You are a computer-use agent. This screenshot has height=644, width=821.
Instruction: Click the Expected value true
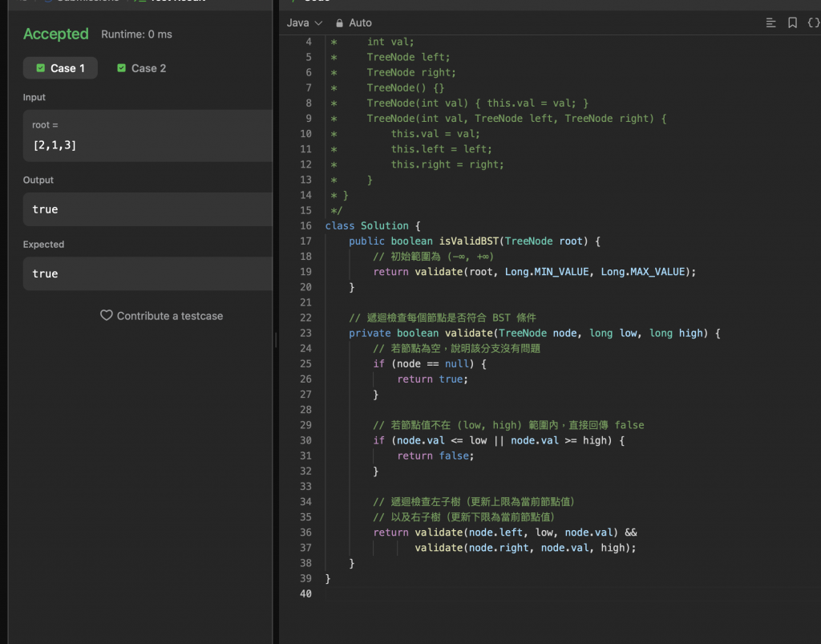[45, 273]
